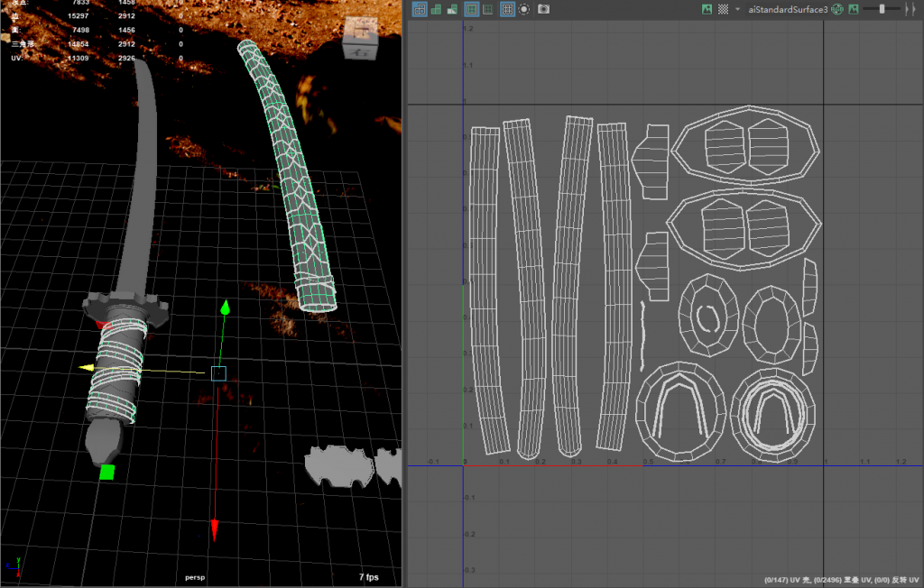Toggle shaded UV shells display icon

click(x=436, y=9)
